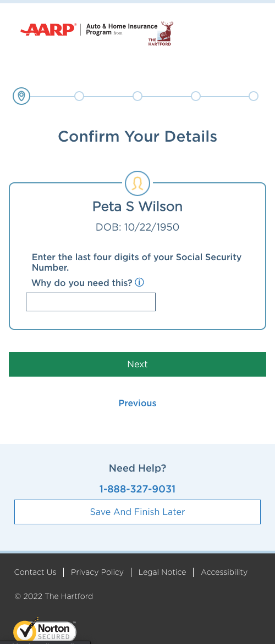Select the second progress step circle
This screenshot has height=644, width=275.
pyautogui.click(x=79, y=96)
